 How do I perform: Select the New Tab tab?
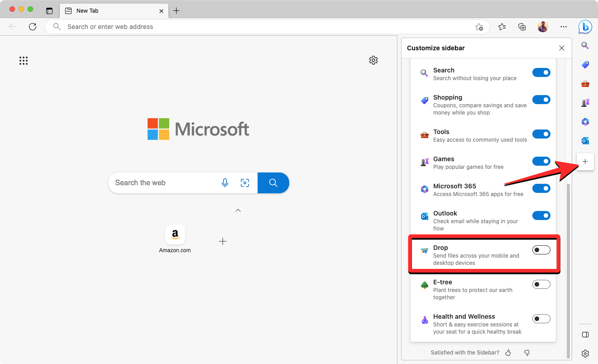click(x=109, y=11)
